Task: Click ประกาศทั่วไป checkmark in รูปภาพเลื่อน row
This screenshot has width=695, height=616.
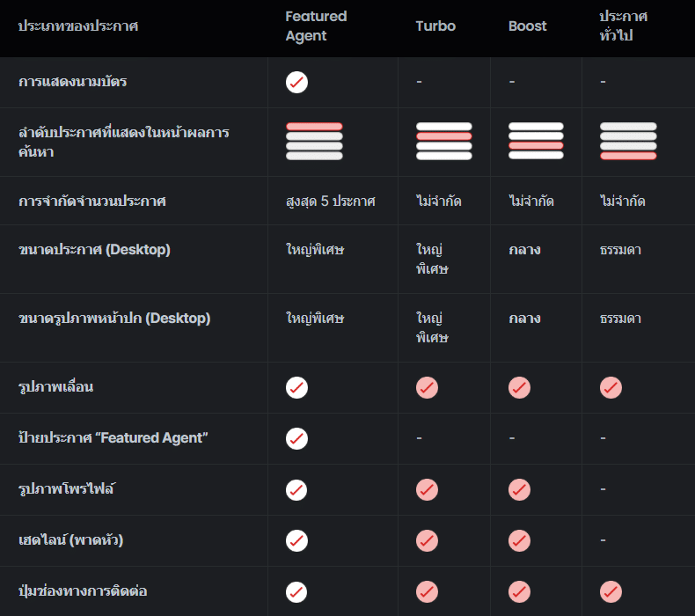Action: pos(611,387)
